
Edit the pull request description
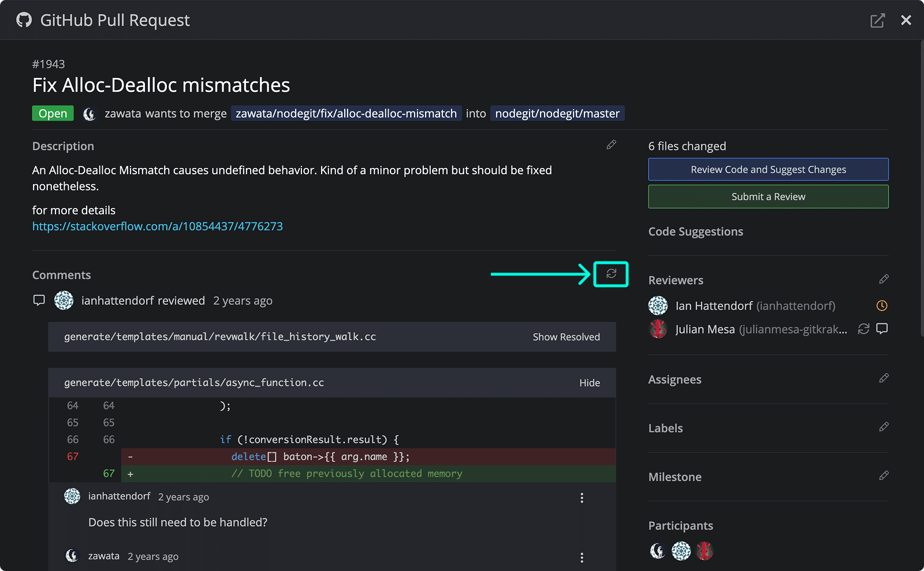tap(611, 144)
